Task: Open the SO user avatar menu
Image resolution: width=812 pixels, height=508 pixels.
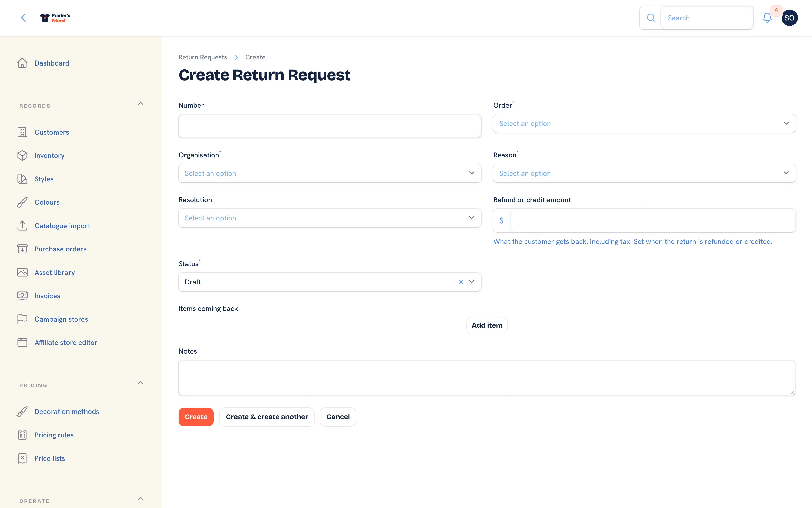Action: click(x=789, y=18)
